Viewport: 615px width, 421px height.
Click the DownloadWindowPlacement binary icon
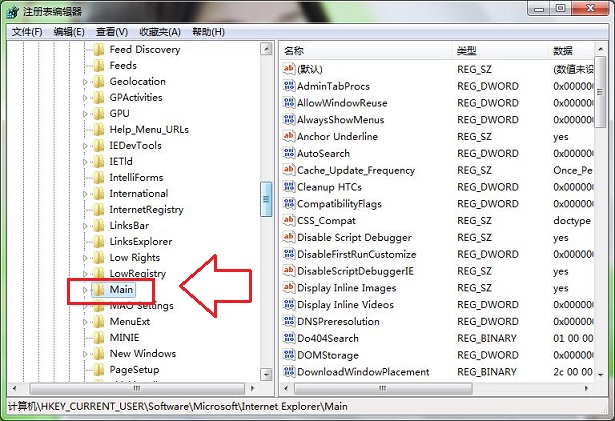click(x=289, y=372)
